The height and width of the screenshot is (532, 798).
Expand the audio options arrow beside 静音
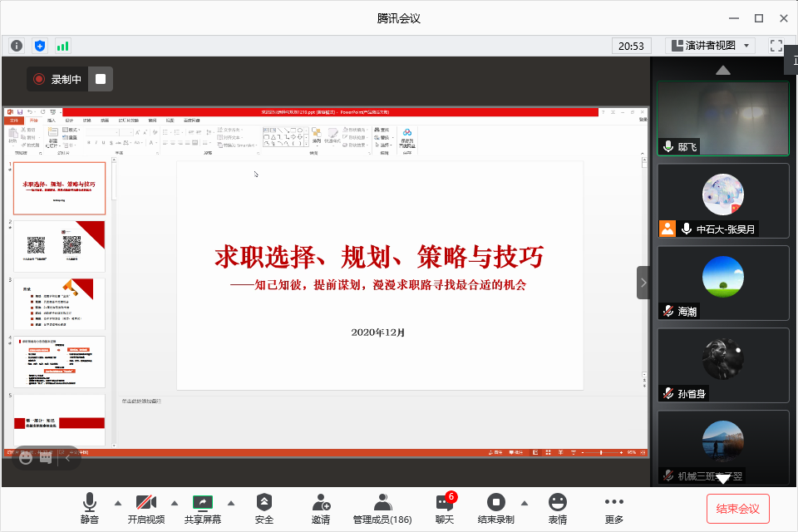coord(117,502)
